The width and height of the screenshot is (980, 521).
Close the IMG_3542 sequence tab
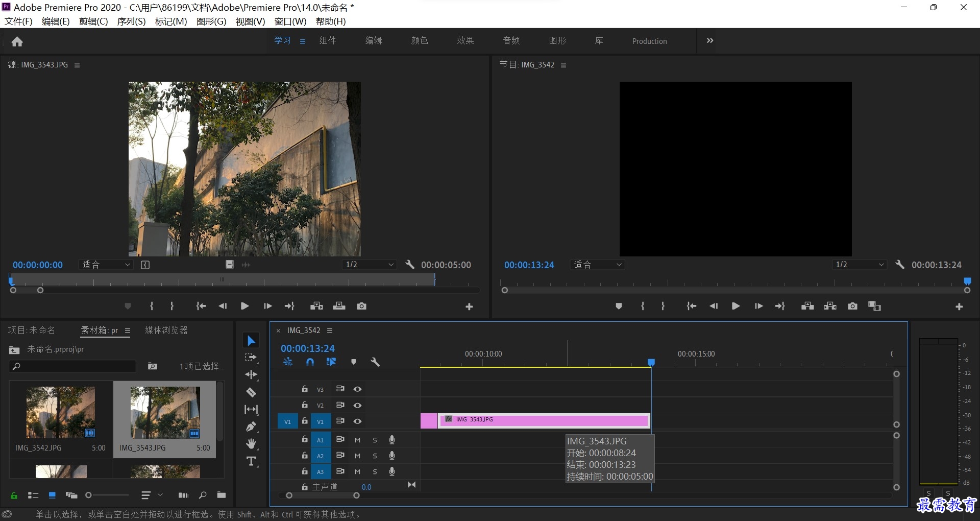point(278,330)
